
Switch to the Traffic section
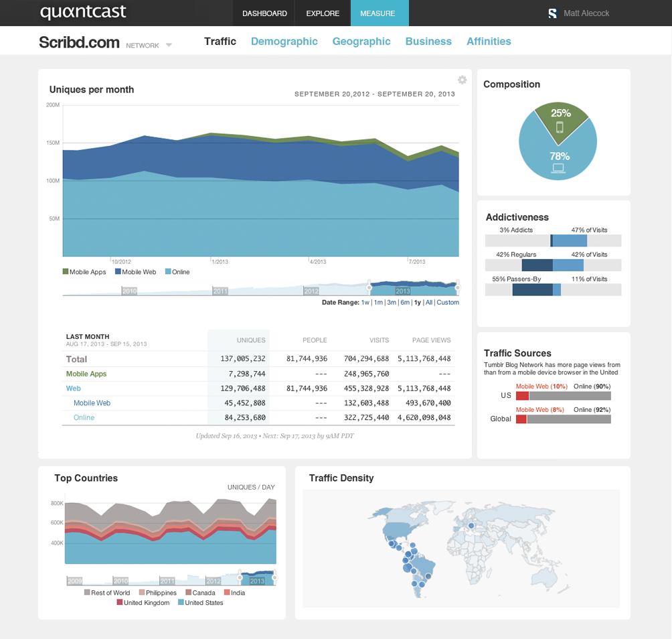220,41
